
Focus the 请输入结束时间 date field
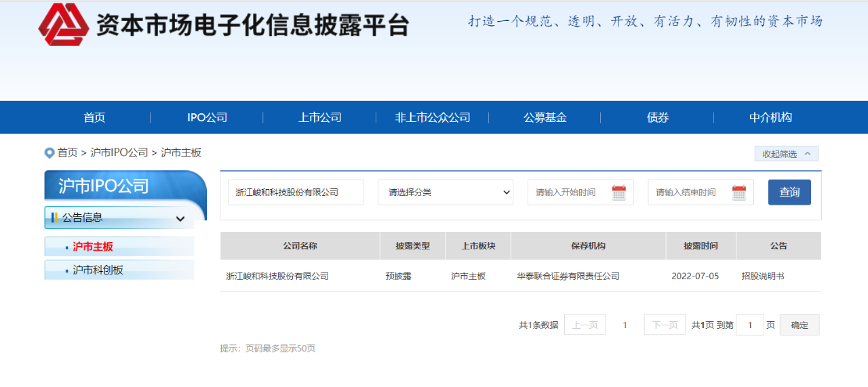(x=701, y=192)
